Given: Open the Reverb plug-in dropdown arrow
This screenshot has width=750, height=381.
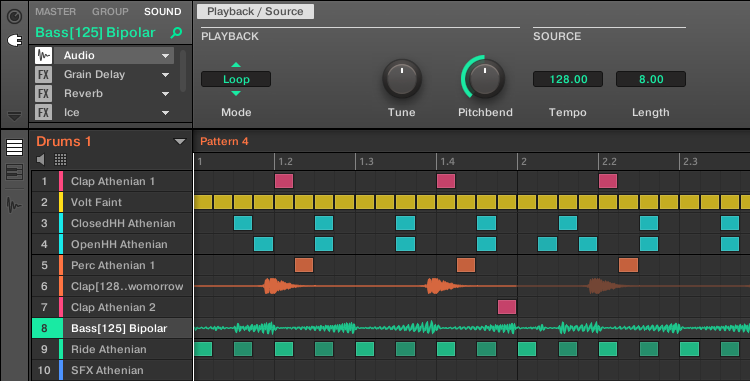Looking at the screenshot, I should tap(165, 94).
